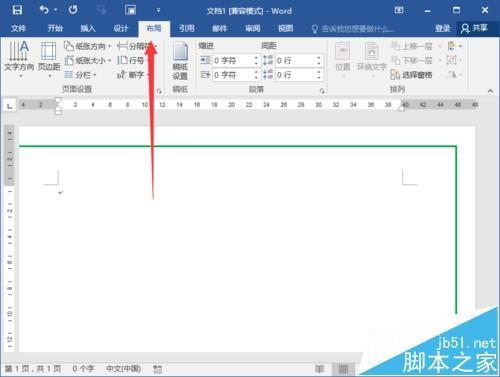Decrease right indent with stepper arrow
This screenshot has height=377, width=500.
pyautogui.click(x=256, y=77)
